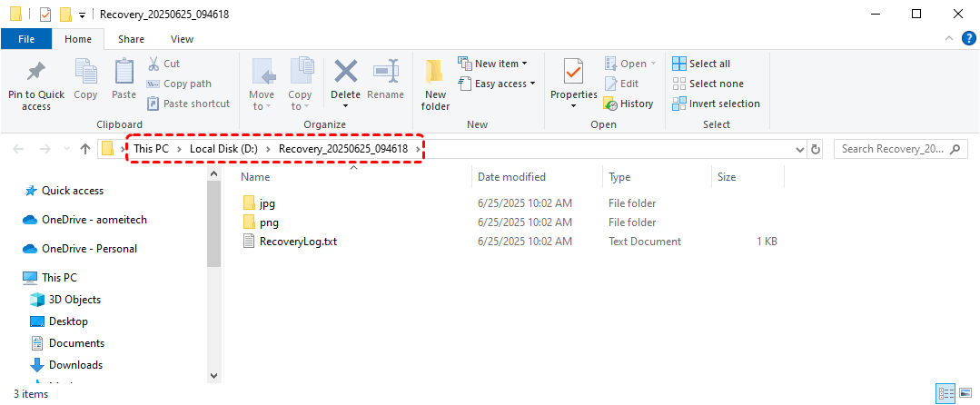Open Properties with the checkmark icon
Image resolution: width=980 pixels, height=405 pixels.
tap(573, 73)
